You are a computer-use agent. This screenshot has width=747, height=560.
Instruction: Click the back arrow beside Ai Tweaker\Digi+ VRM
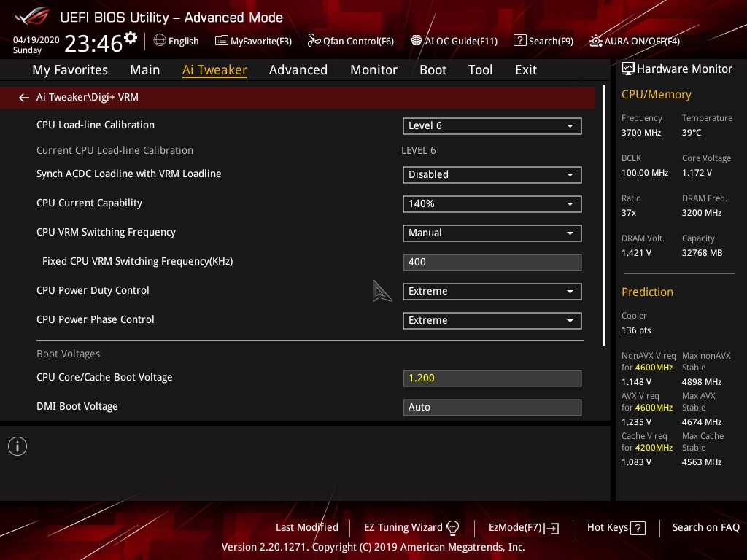(23, 98)
